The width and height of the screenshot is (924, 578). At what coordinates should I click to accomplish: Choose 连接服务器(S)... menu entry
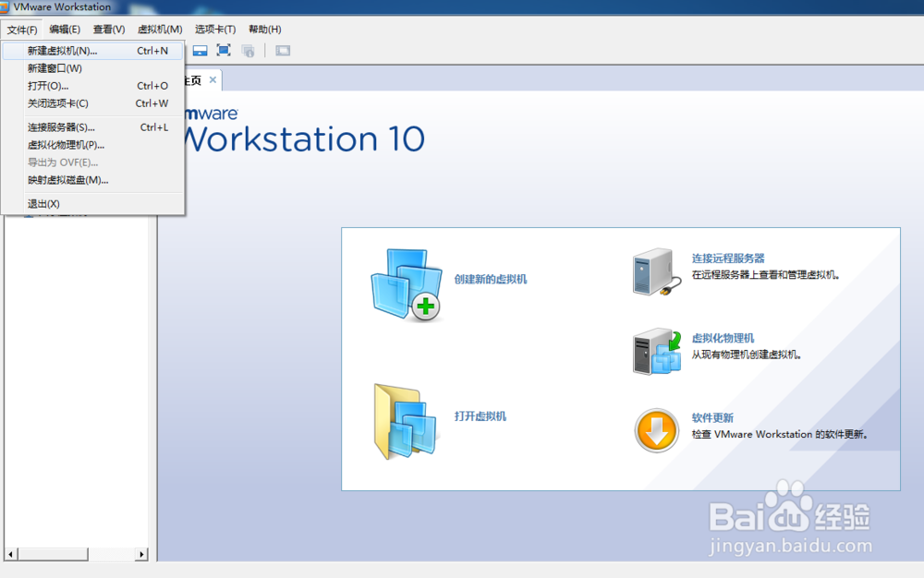click(93, 127)
